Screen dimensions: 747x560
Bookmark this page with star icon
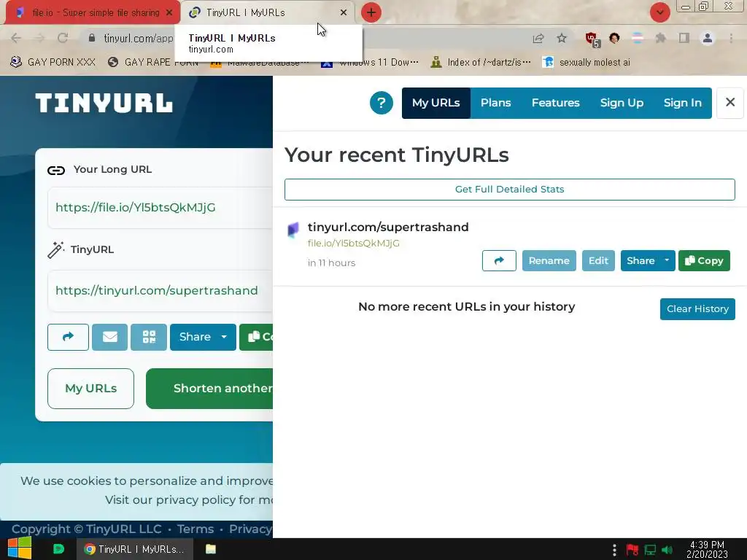(x=562, y=38)
